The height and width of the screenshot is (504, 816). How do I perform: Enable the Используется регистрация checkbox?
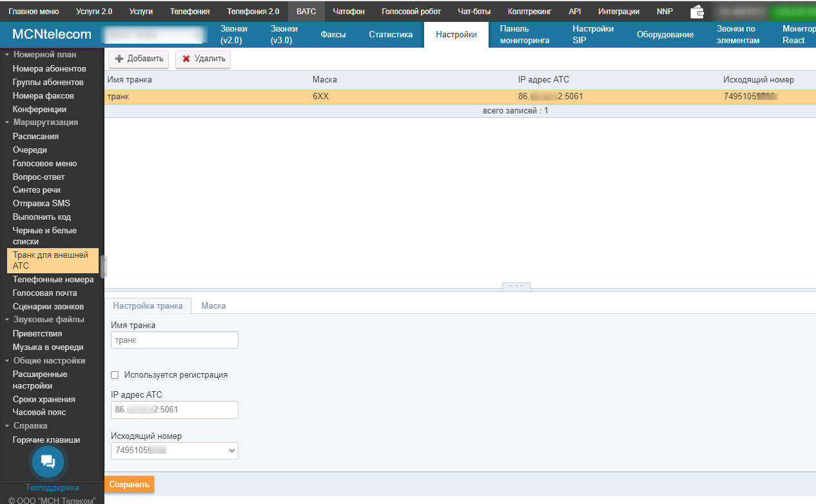[115, 375]
